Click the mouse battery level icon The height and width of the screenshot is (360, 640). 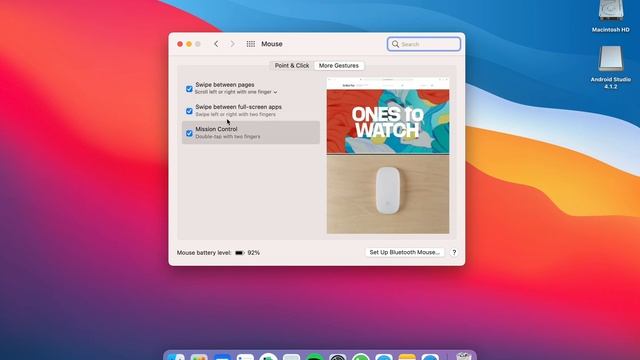pos(240,253)
